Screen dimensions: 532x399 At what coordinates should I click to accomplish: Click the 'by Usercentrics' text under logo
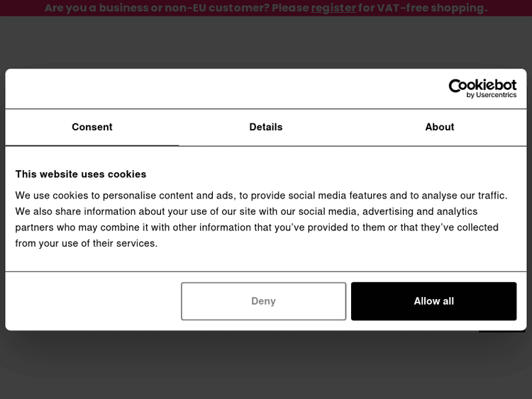pyautogui.click(x=492, y=95)
